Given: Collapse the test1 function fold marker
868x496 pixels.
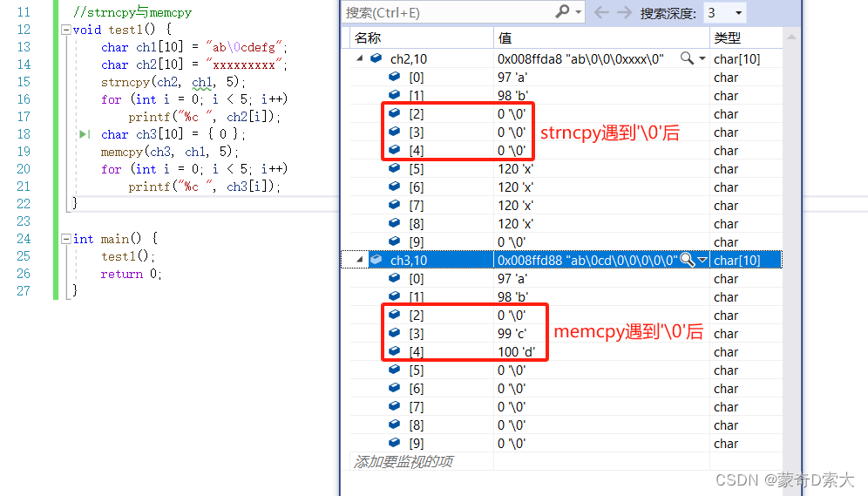Looking at the screenshot, I should 66,30.
